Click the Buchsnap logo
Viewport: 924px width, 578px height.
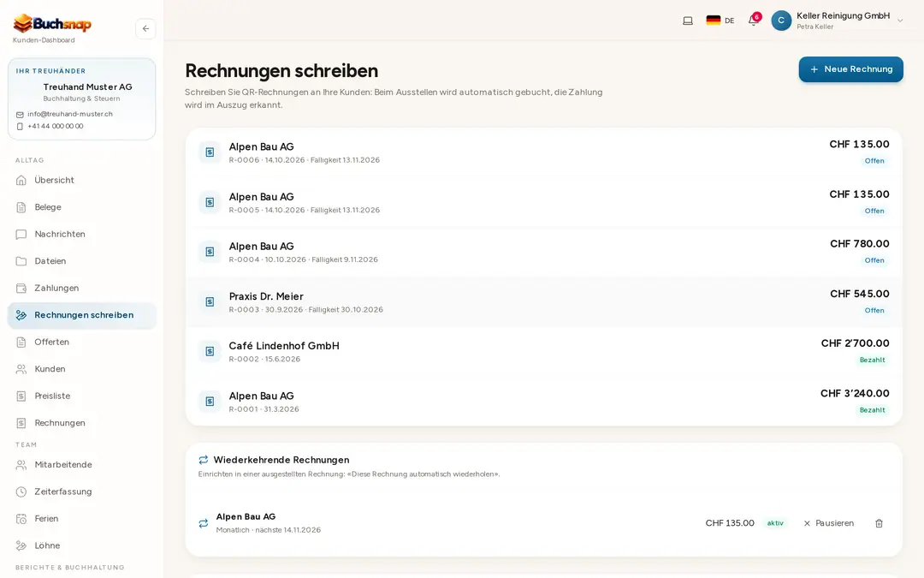tap(52, 24)
